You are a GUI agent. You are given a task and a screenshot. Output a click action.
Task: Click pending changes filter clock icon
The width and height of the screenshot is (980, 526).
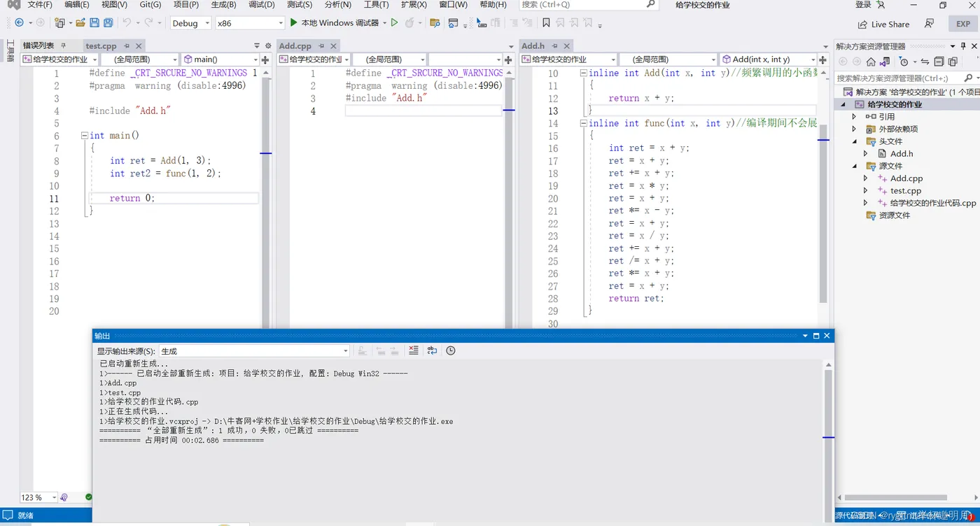(904, 62)
